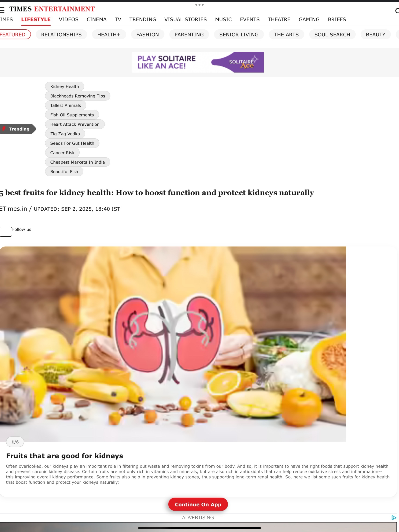The width and height of the screenshot is (399, 532).
Task: Click the empty Follow us icon box
Action: click(x=6, y=232)
